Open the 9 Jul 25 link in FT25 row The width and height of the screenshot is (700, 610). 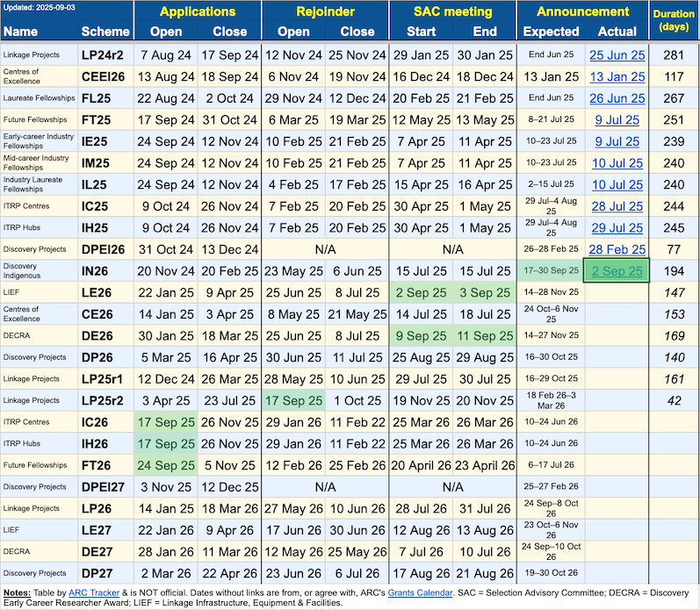click(617, 119)
